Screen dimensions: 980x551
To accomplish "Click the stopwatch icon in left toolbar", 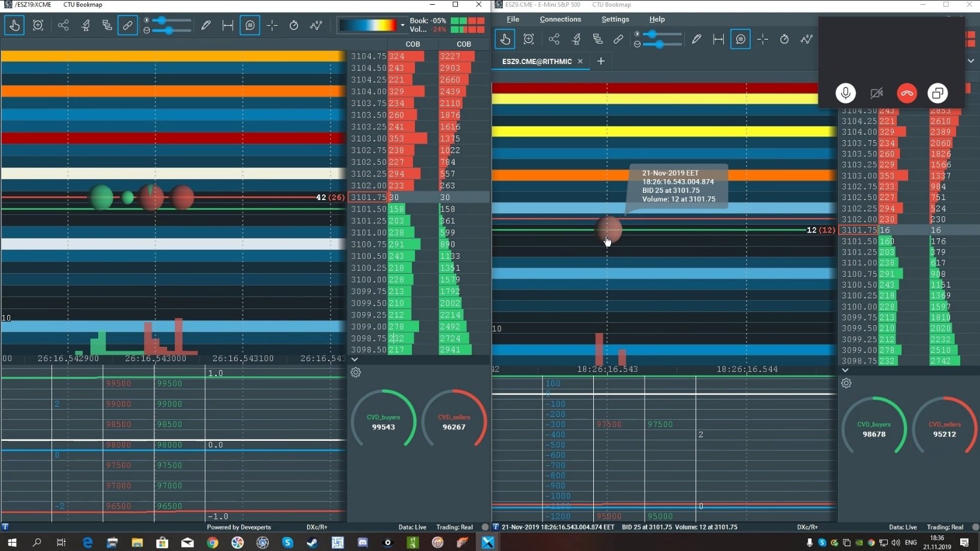I will tap(294, 25).
